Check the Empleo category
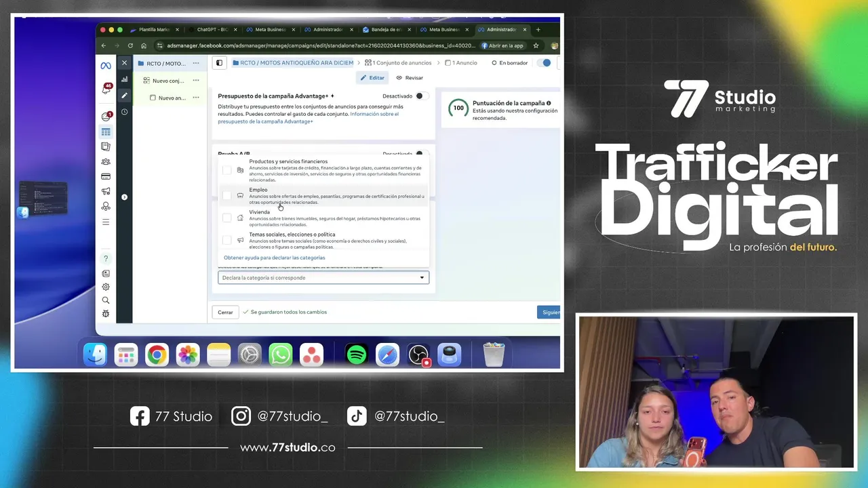Viewport: 868px width, 488px height. click(227, 195)
